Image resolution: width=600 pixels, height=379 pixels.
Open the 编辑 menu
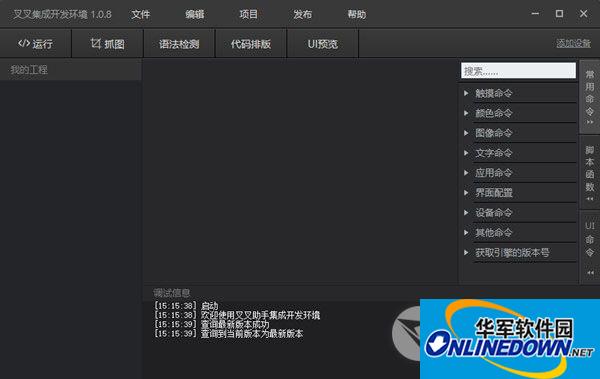(195, 15)
